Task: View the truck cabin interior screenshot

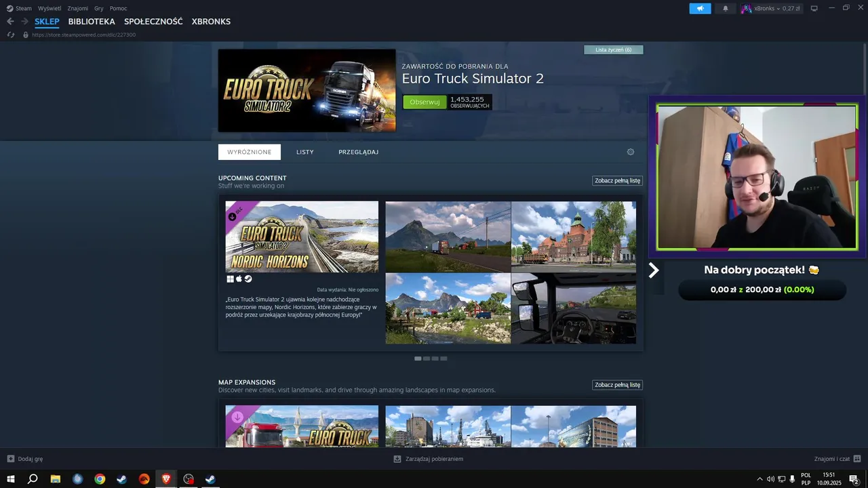Action: pos(574,308)
